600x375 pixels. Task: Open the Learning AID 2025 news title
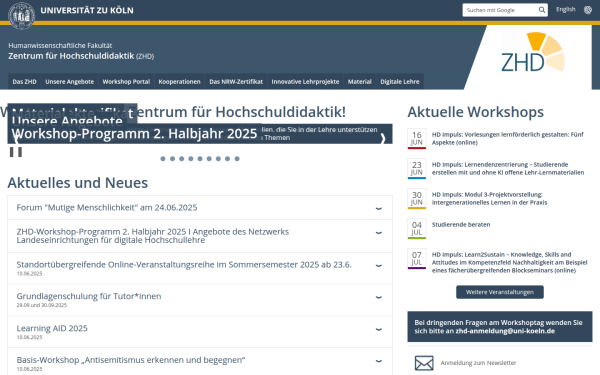pyautogui.click(x=52, y=328)
